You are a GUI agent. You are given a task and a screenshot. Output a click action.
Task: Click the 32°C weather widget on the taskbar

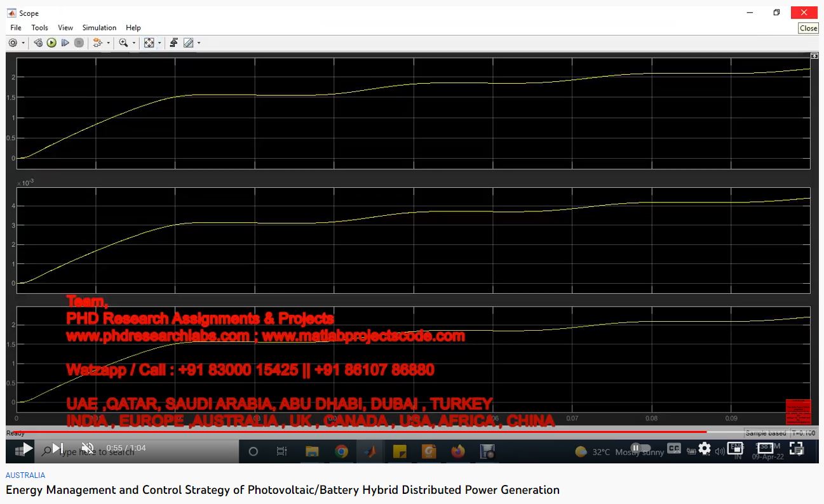point(619,452)
